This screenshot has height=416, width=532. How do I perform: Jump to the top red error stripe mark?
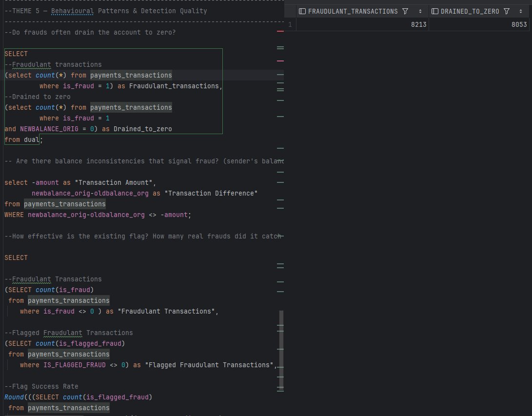pyautogui.click(x=280, y=31)
